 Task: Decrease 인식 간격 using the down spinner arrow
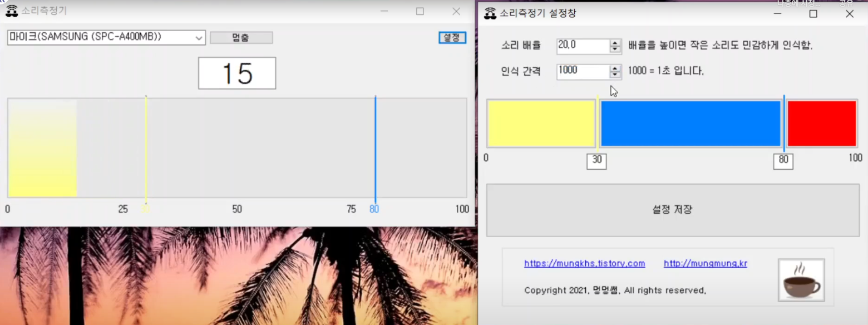pos(614,74)
